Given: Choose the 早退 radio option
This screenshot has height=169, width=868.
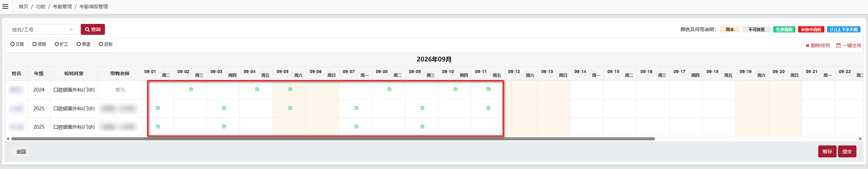Looking at the screenshot, I should pos(83,44).
